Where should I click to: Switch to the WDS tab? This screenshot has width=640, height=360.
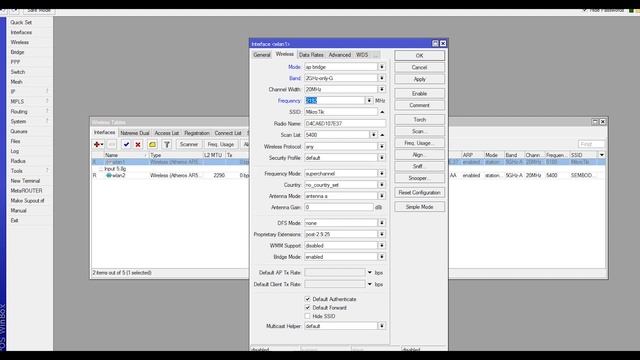(x=362, y=55)
